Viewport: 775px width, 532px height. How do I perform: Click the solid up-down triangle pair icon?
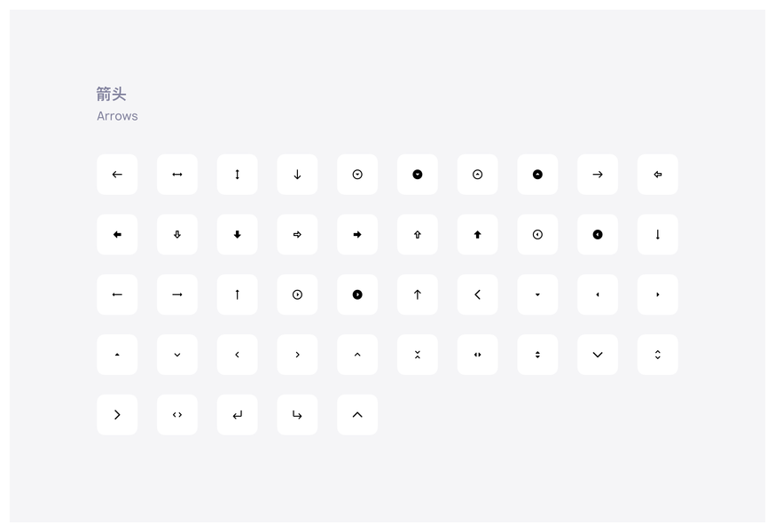click(537, 355)
